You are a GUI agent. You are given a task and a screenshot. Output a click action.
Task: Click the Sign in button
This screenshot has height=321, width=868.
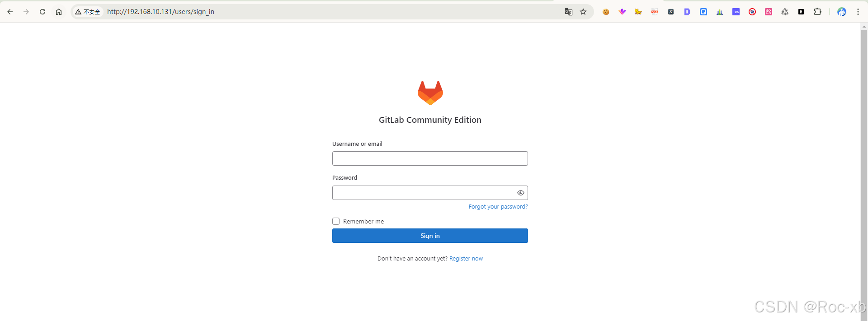(x=430, y=236)
